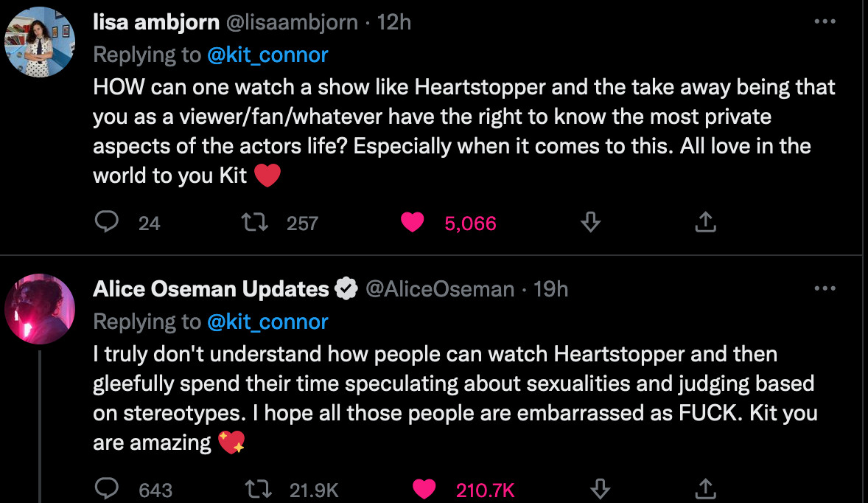Open lisa ambjorn's profile picture
The image size is (868, 503).
tap(40, 43)
